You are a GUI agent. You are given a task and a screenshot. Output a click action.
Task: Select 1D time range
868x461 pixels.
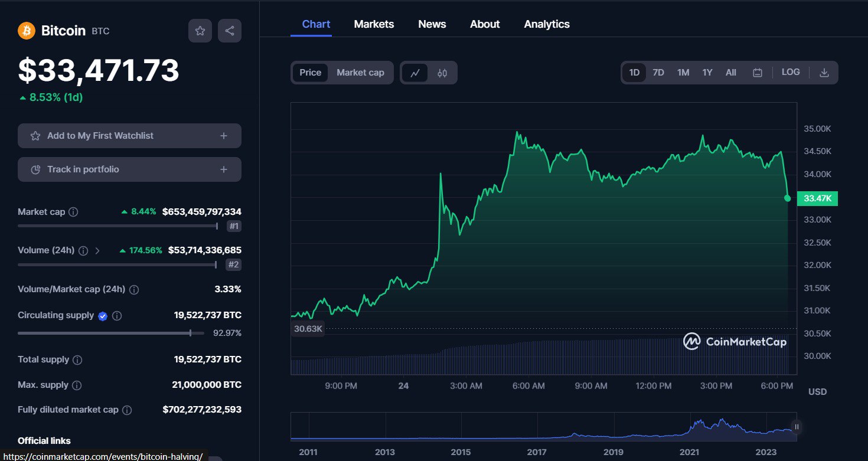(x=634, y=73)
